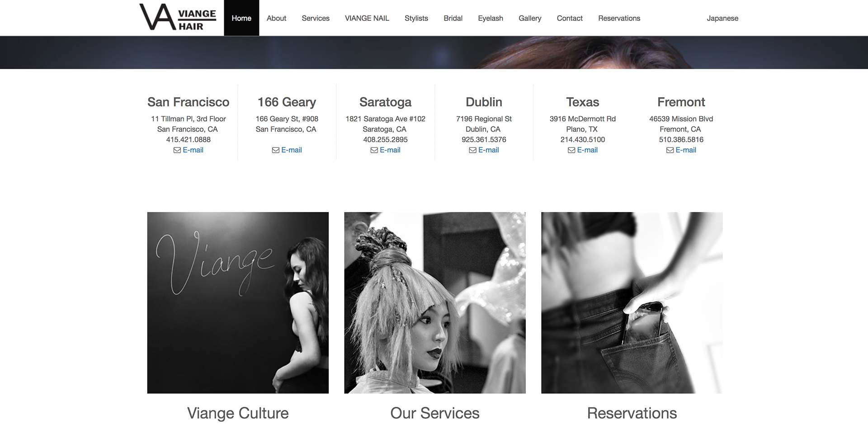Screen dimensions: 868x448
Task: Open the Bridal page
Action: 453,18
